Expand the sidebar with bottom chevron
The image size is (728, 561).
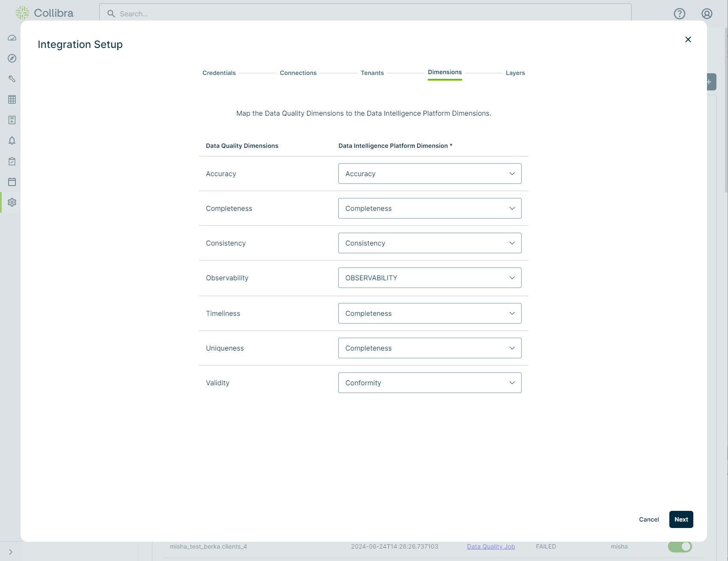11,552
